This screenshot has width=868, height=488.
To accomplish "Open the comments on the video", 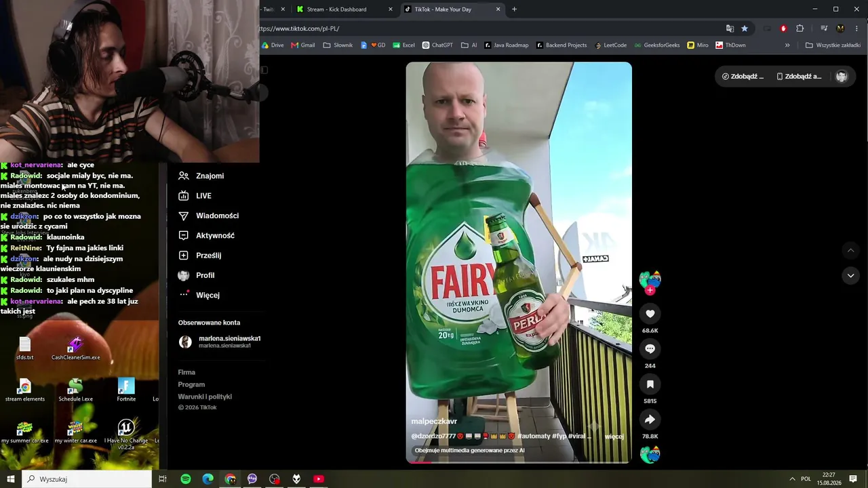I will pyautogui.click(x=650, y=349).
